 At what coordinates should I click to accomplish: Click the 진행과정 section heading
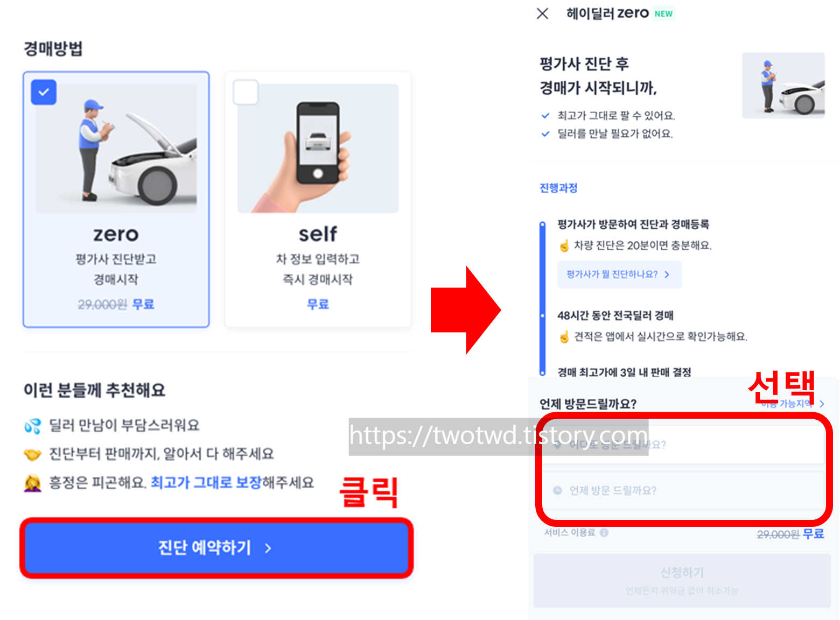[x=558, y=188]
